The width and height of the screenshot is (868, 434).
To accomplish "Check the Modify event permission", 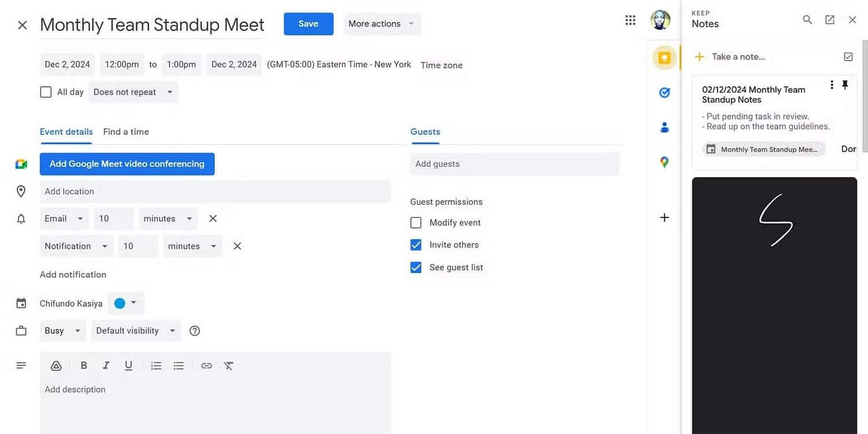I will coord(415,222).
